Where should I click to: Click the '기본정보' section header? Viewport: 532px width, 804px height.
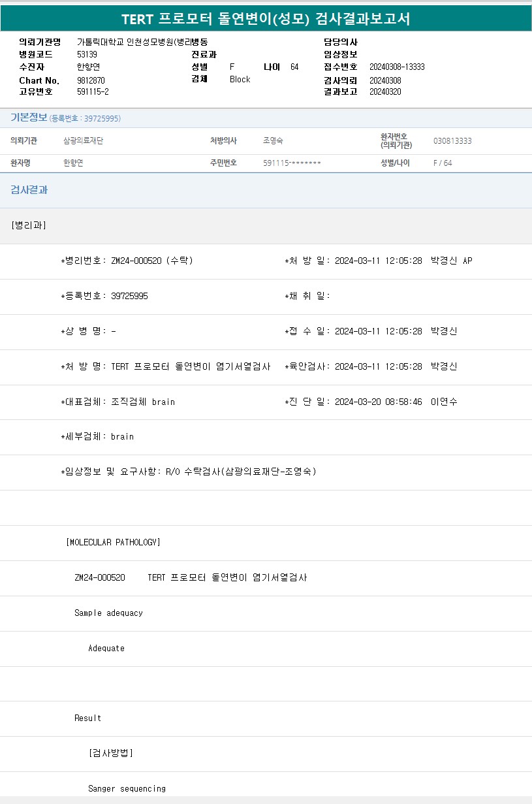tap(29, 118)
